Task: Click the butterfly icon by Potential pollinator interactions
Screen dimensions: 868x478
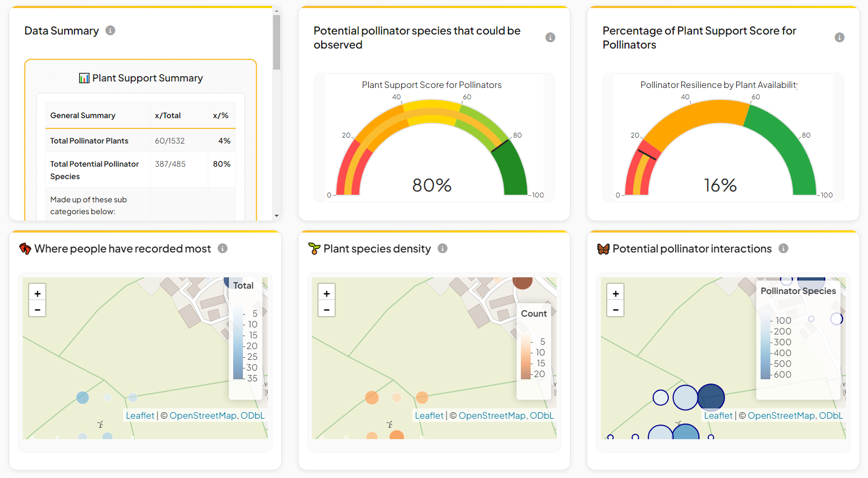Action: [603, 249]
